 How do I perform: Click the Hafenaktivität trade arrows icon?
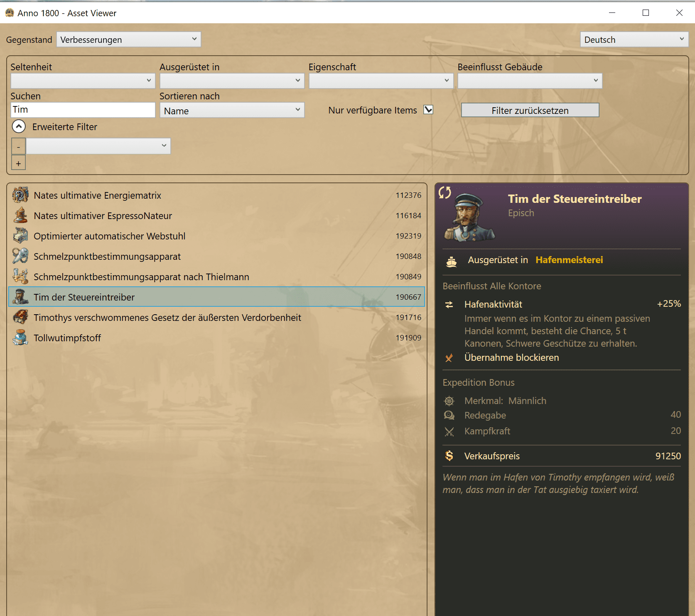coord(449,305)
